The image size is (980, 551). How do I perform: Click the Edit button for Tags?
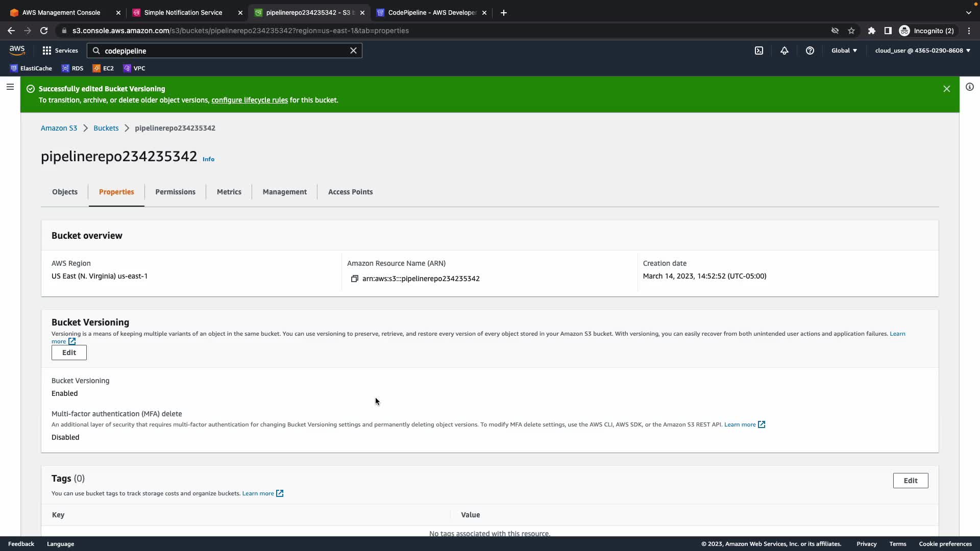tap(910, 481)
